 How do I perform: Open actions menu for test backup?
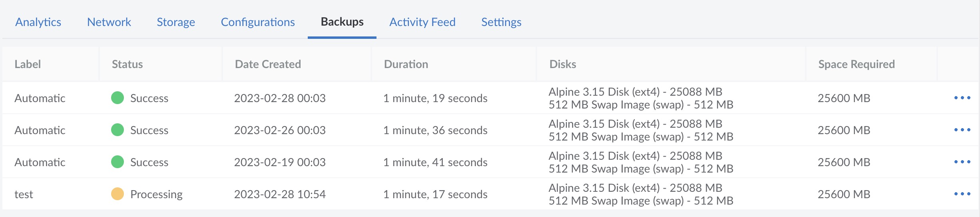click(x=962, y=194)
